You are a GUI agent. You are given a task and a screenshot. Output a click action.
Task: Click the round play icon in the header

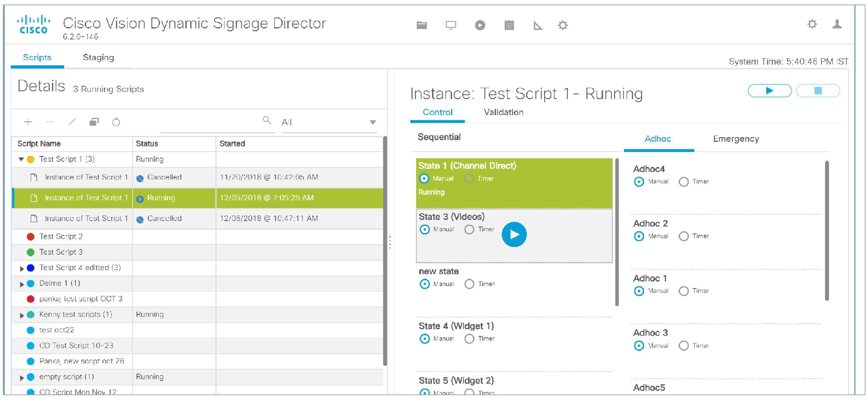pyautogui.click(x=480, y=25)
